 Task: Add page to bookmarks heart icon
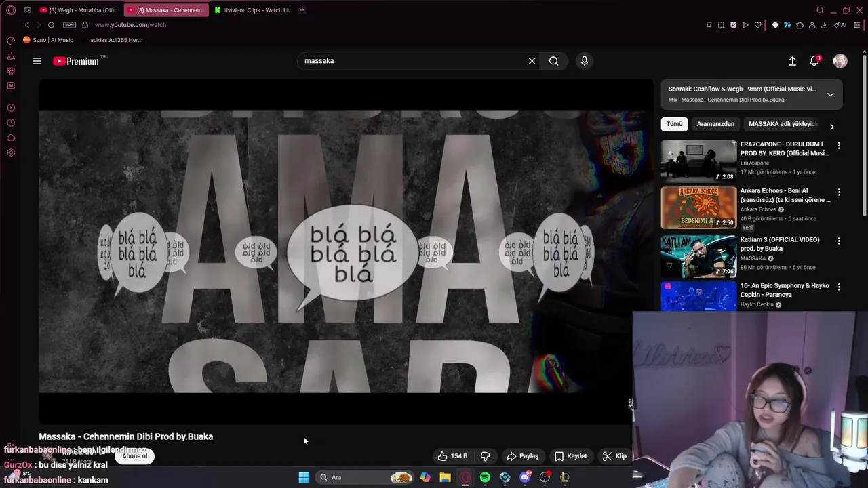(x=757, y=25)
